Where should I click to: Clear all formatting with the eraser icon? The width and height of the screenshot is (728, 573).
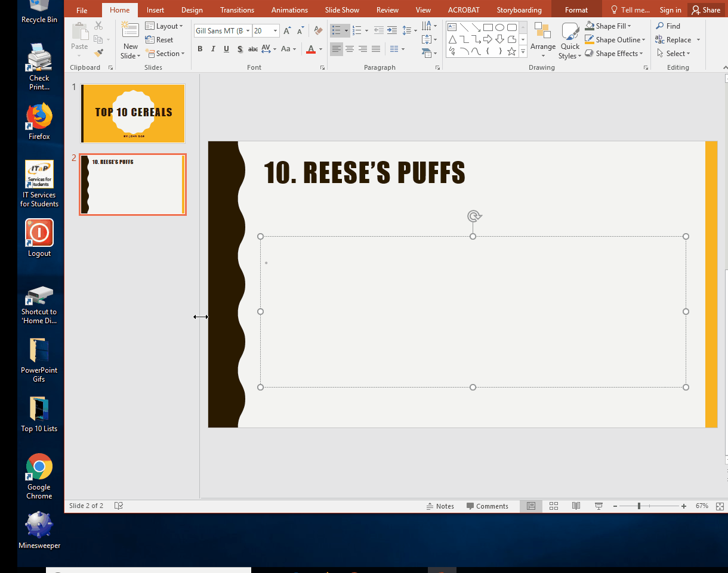click(x=318, y=30)
